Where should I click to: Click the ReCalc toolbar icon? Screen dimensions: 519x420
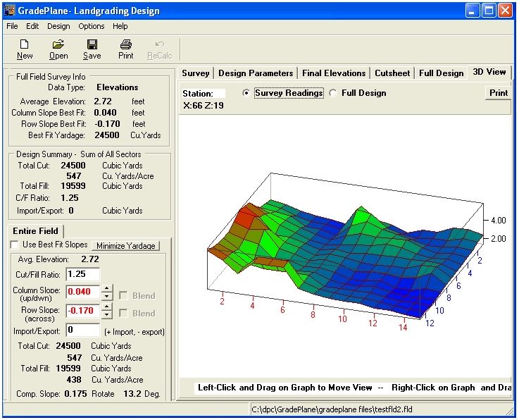(x=159, y=44)
